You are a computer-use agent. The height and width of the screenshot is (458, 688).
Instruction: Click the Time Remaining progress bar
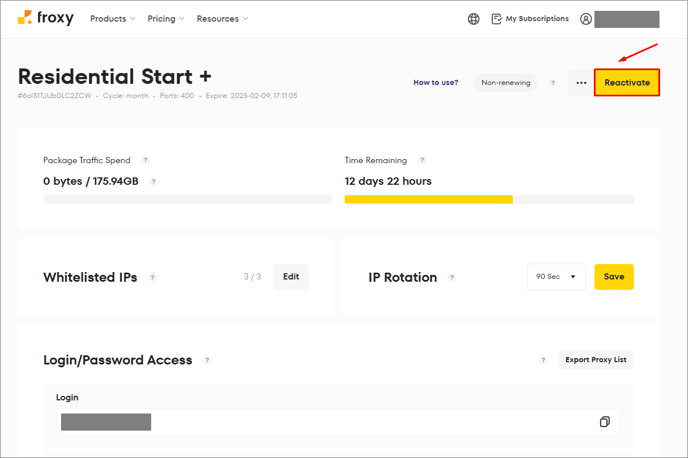point(489,200)
